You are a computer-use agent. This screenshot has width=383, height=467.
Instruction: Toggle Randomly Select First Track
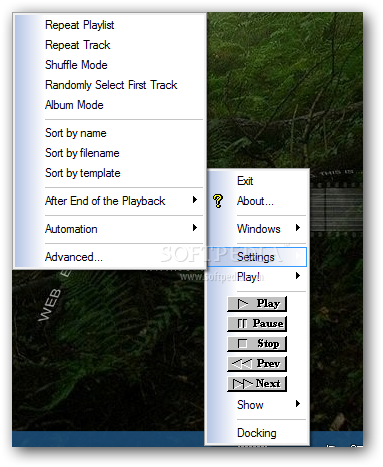tap(109, 85)
